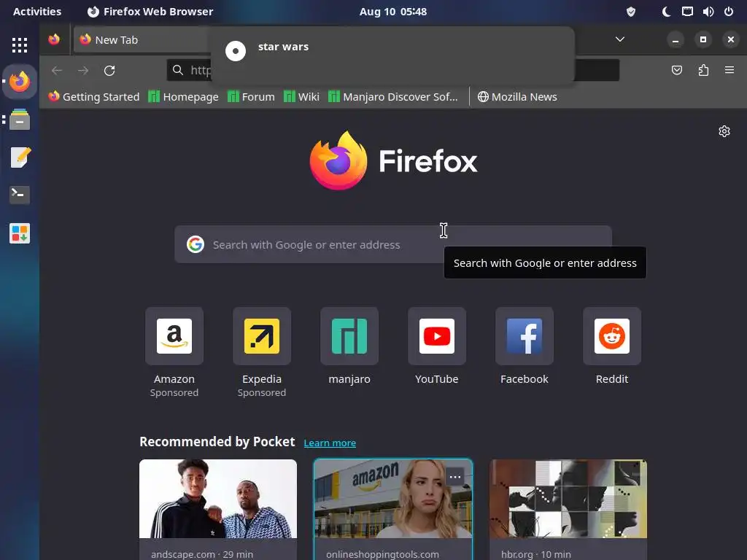Go back using the back arrow

click(57, 71)
